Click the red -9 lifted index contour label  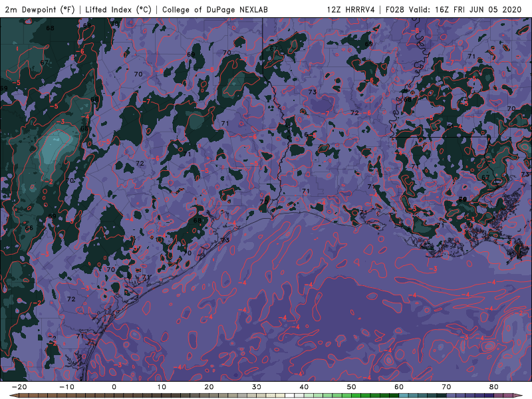click(160, 71)
